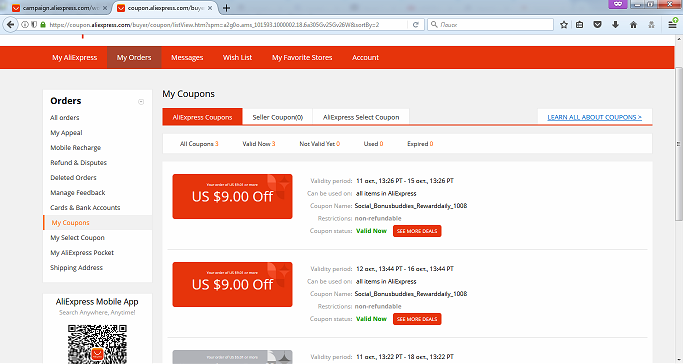Open My Appeal in sidebar
The height and width of the screenshot is (364, 684).
(x=66, y=133)
